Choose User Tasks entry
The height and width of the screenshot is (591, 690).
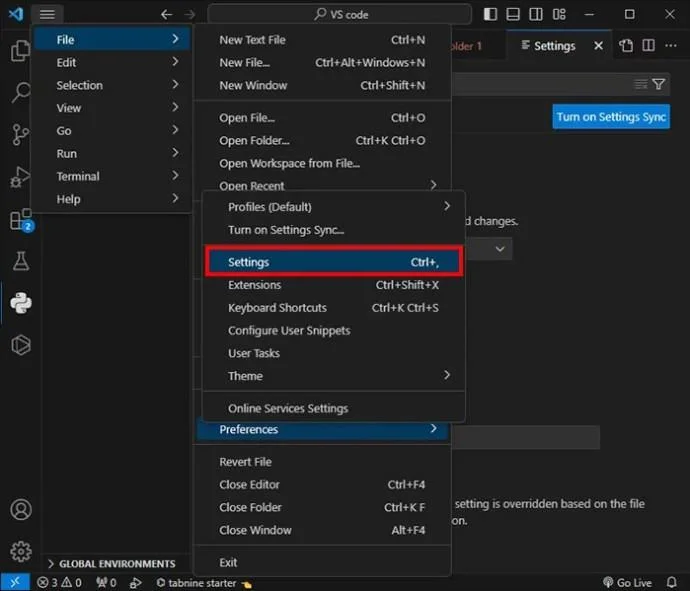334,353
